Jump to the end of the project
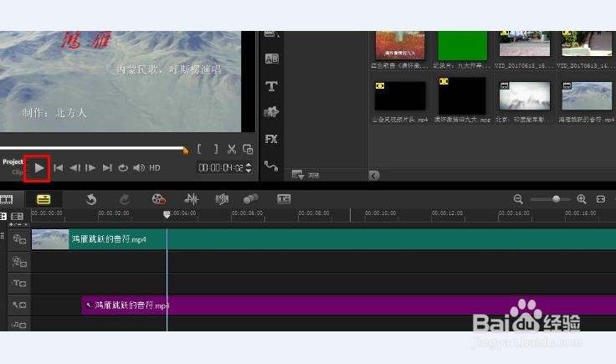The image size is (616, 364). 107,168
